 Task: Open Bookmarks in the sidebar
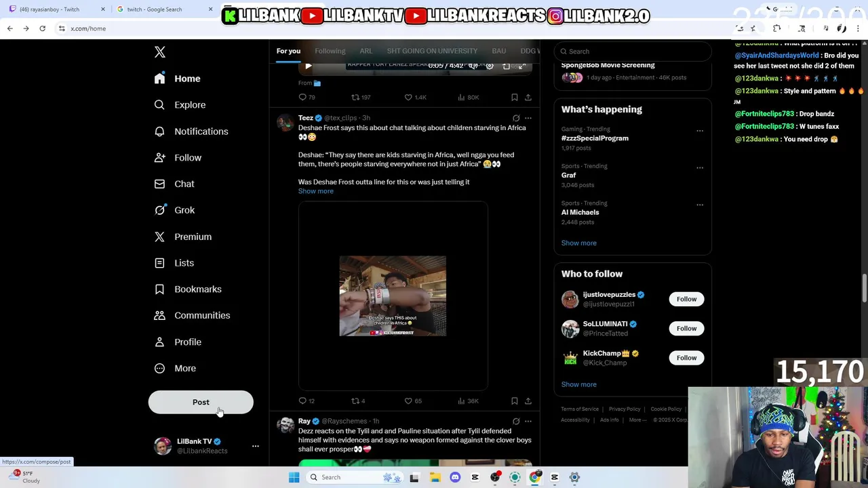click(x=188, y=289)
